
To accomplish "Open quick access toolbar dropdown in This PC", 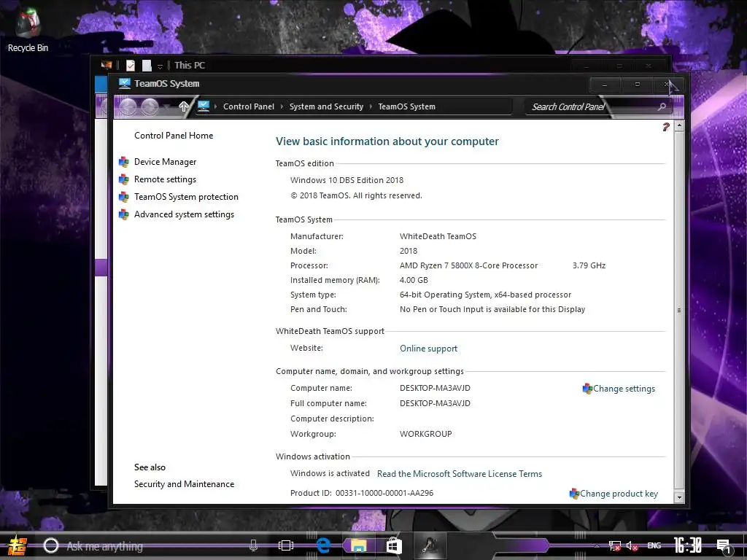I will [x=160, y=66].
